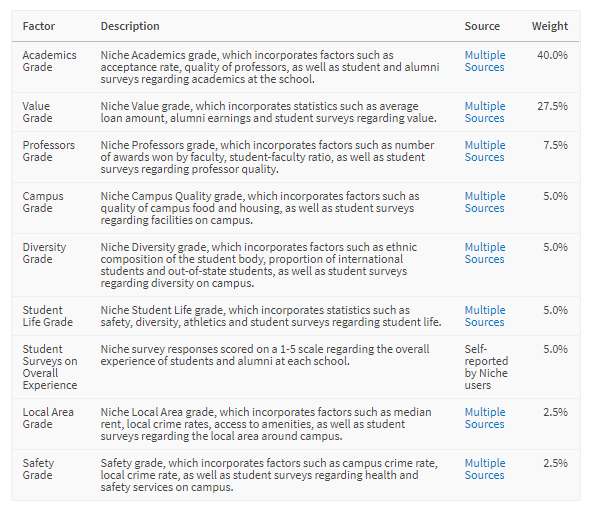Open Multiple Sources link for Diversity Grade
593x510 pixels.
tap(485, 253)
